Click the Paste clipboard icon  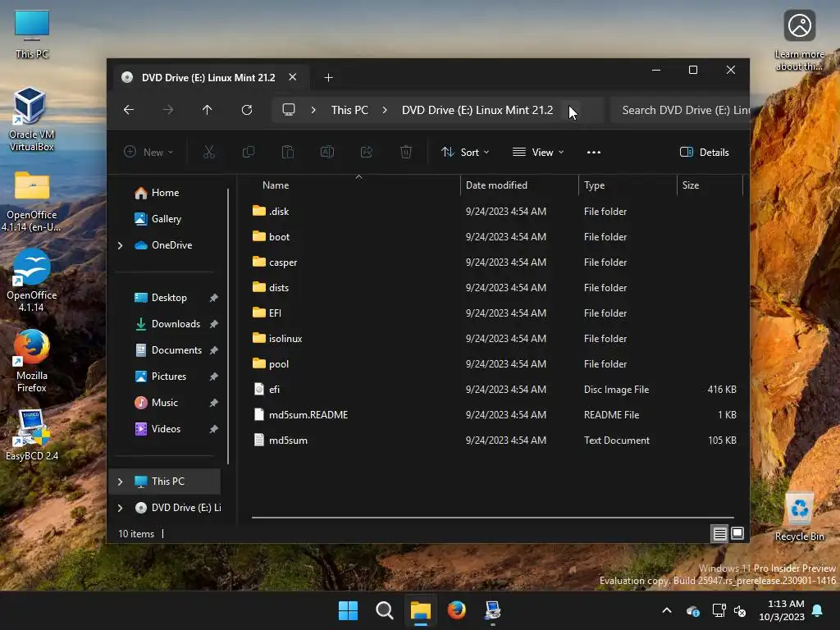tap(288, 152)
